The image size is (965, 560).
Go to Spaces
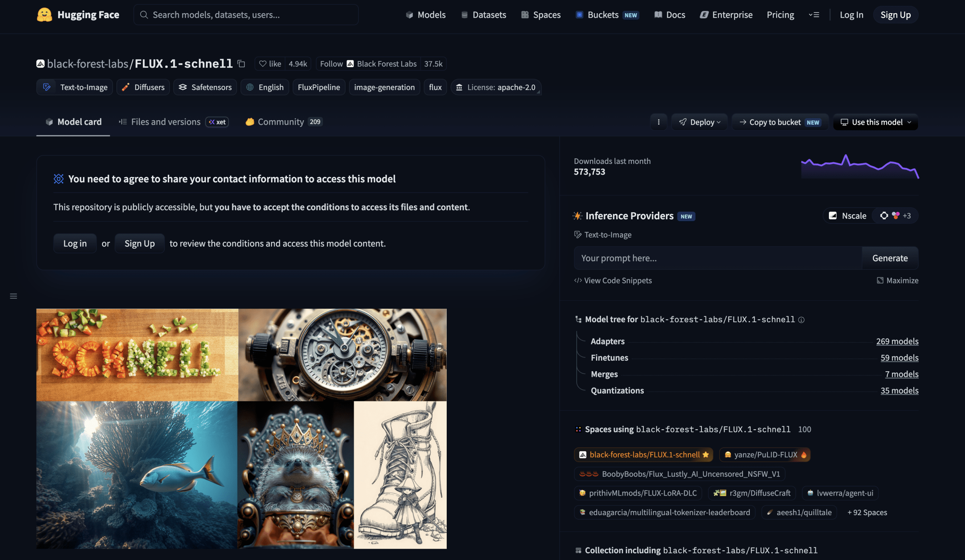pyautogui.click(x=541, y=15)
